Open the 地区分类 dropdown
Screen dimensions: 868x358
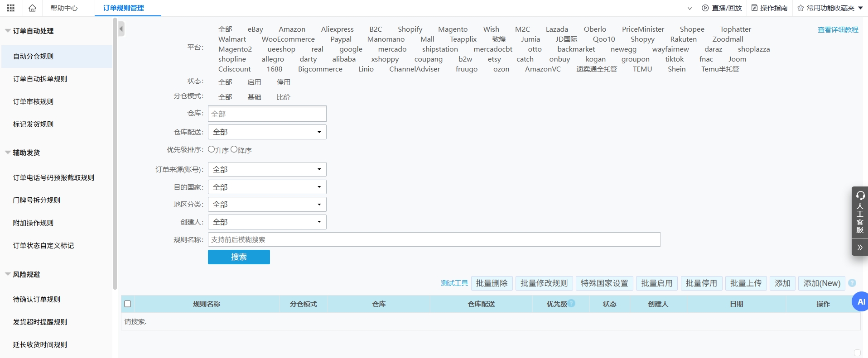267,205
